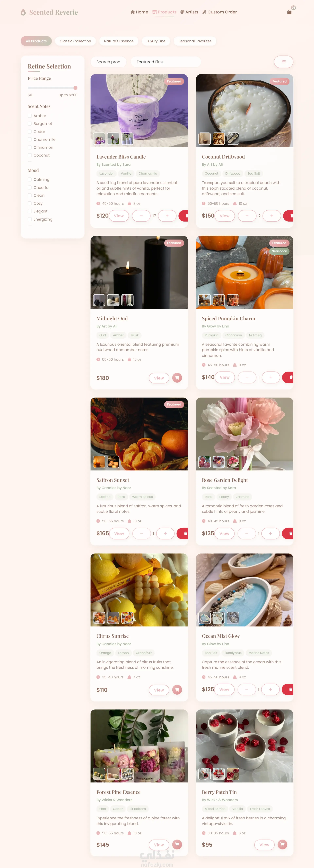Adjust the price range slider handle

point(75,88)
